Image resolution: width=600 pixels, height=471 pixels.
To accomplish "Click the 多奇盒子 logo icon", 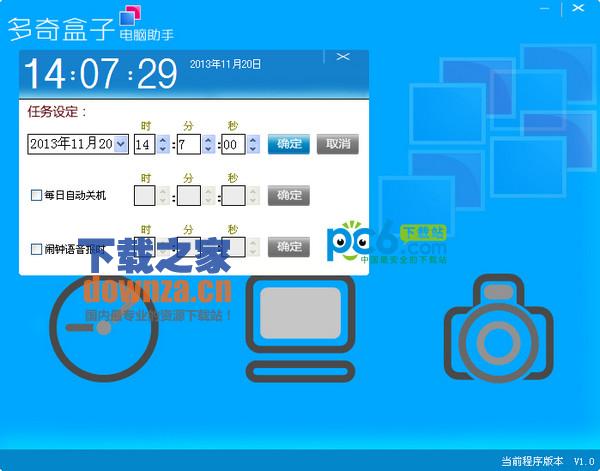I will click(130, 16).
